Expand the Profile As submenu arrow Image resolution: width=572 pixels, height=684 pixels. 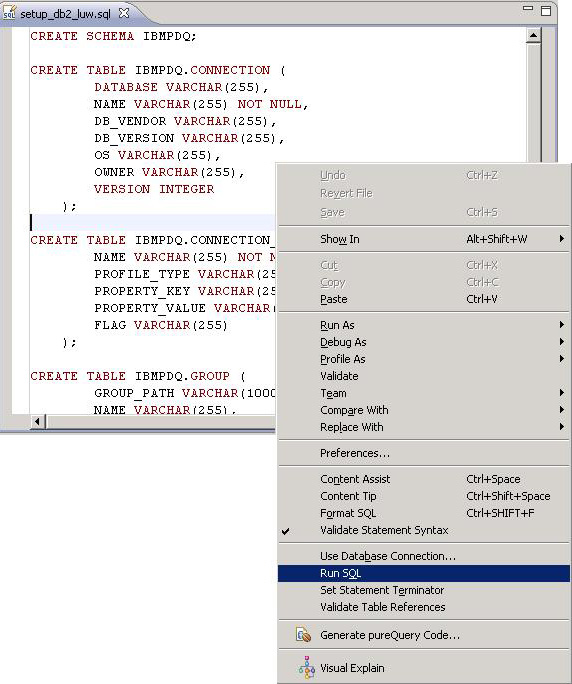(562, 359)
